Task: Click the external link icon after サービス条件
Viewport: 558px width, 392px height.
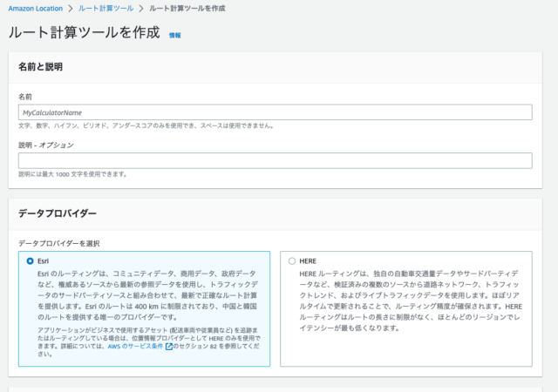Action: (169, 347)
